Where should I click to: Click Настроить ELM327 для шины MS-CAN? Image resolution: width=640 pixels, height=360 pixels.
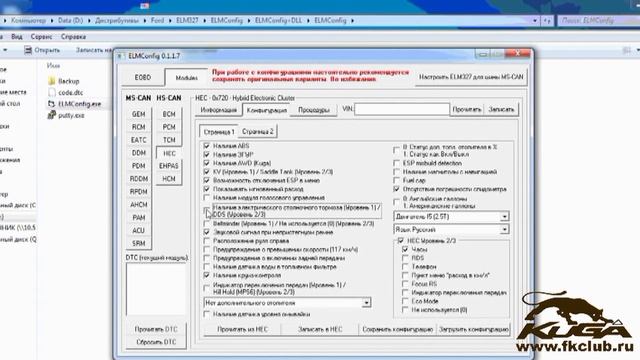coord(471,77)
